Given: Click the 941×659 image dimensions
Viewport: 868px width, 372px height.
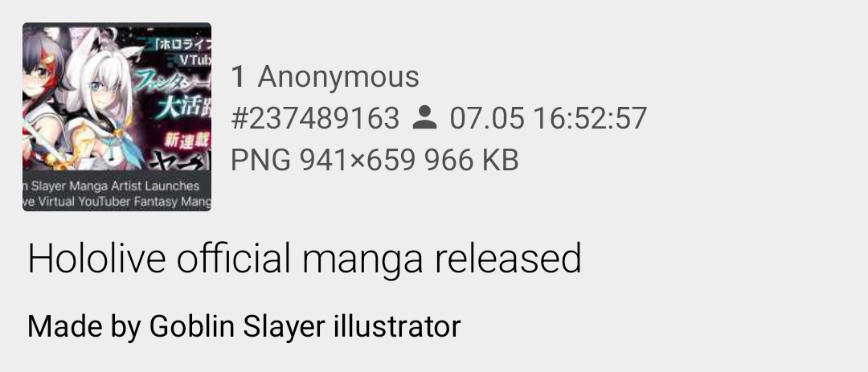Looking at the screenshot, I should pos(357,161).
